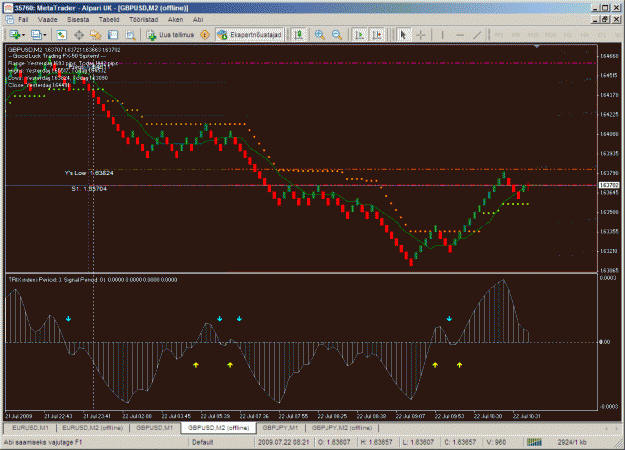Expand the New Chart dropdown arrow
Image resolution: width=625 pixels, height=450 pixels.
[24, 35]
